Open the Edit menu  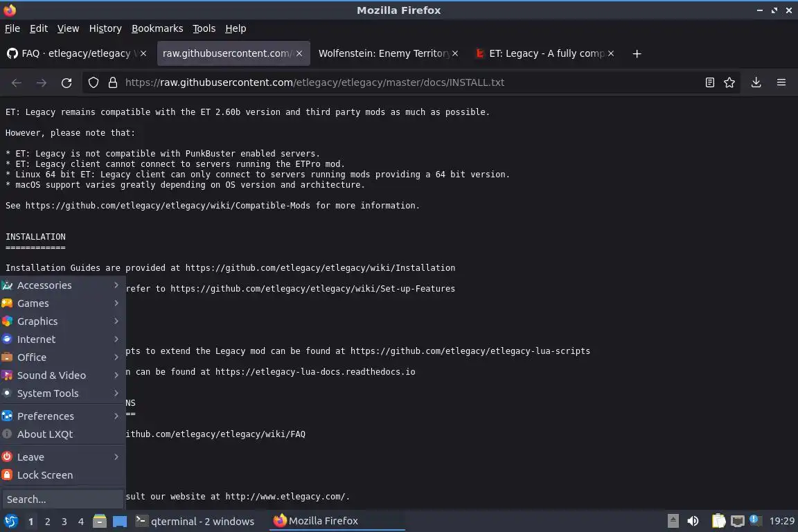pos(39,28)
